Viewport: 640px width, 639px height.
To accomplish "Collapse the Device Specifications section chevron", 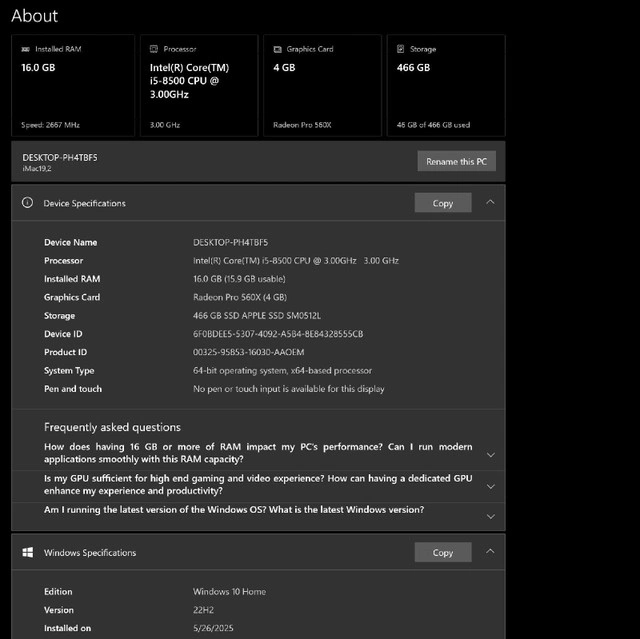I will pos(490,202).
